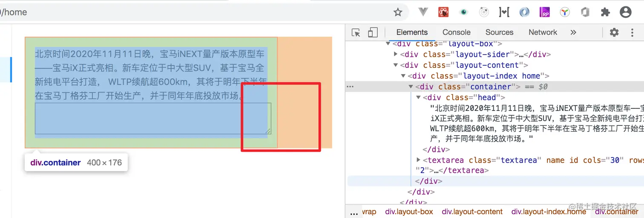The width and height of the screenshot is (644, 218).
Task: Click the grey concentric-circles extension icon
Action: [x=484, y=12]
